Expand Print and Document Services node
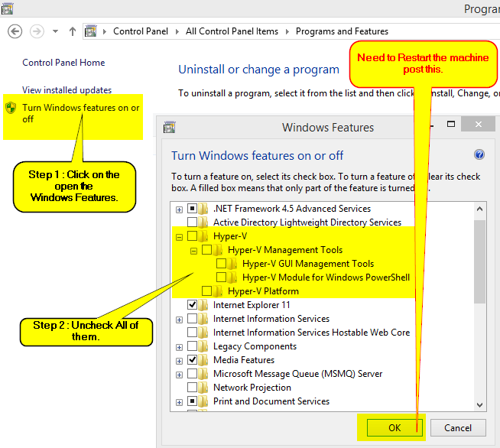This screenshot has height=448, width=500. click(x=179, y=402)
